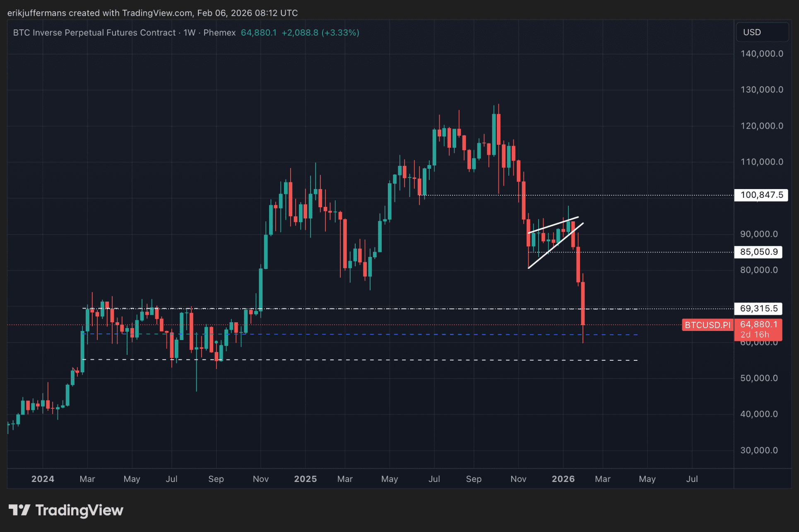Click the Phemex exchange name in header
The image size is (799, 532).
click(x=219, y=33)
